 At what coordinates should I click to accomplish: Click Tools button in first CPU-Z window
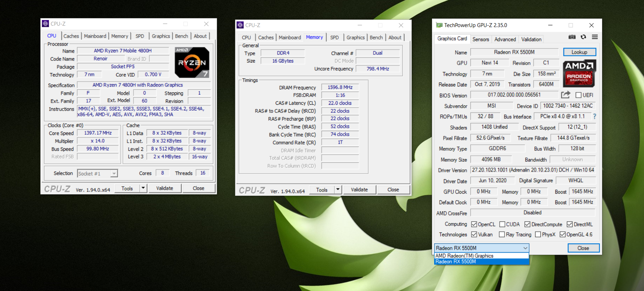click(x=127, y=188)
